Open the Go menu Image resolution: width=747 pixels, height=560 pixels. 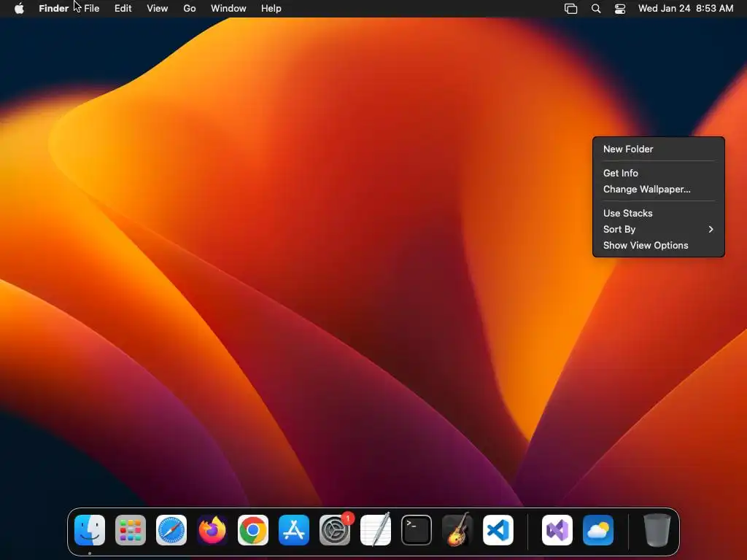point(190,9)
